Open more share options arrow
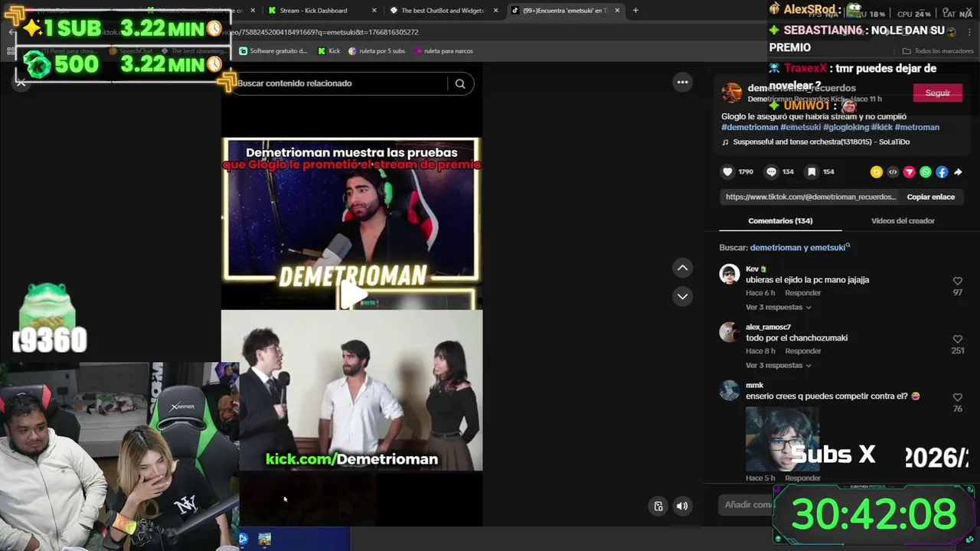 pos(957,172)
